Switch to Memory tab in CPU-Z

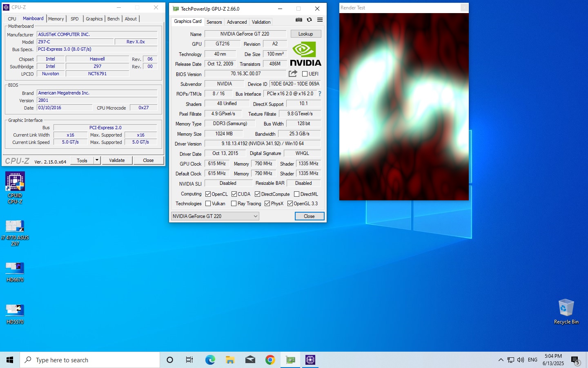(56, 19)
